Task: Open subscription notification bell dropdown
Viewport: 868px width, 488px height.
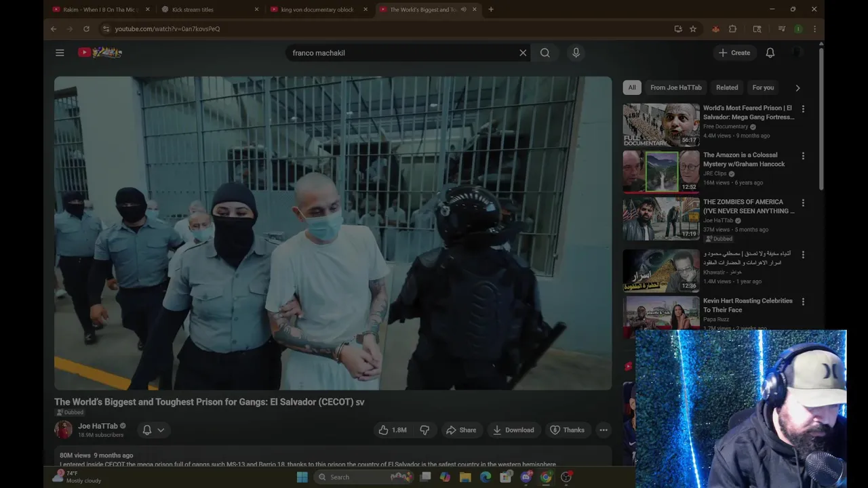Action: (154, 430)
